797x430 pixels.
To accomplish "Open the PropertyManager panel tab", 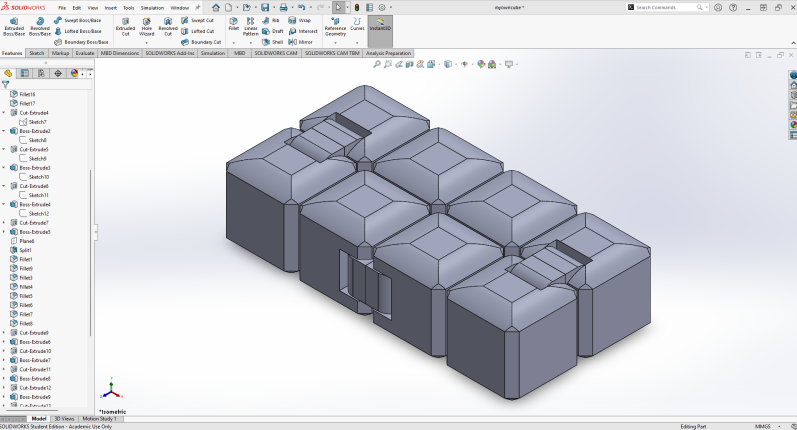I will pos(24,73).
